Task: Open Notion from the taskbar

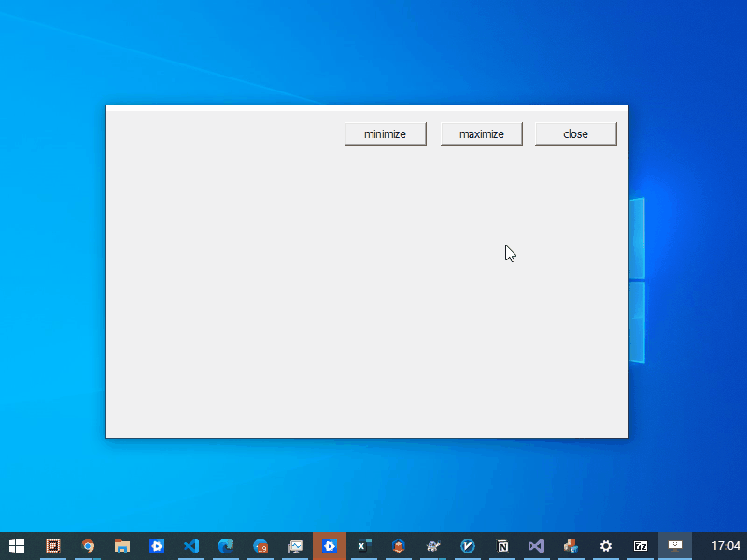Action: pyautogui.click(x=502, y=546)
